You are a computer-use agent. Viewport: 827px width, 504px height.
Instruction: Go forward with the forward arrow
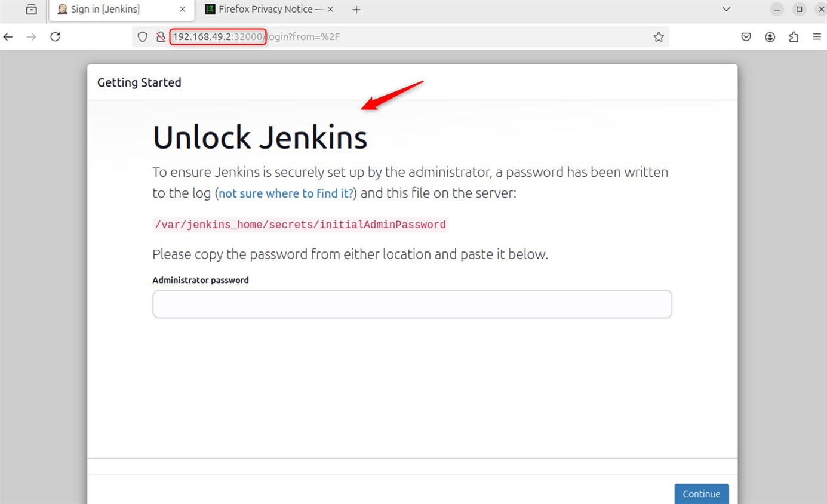tap(32, 37)
